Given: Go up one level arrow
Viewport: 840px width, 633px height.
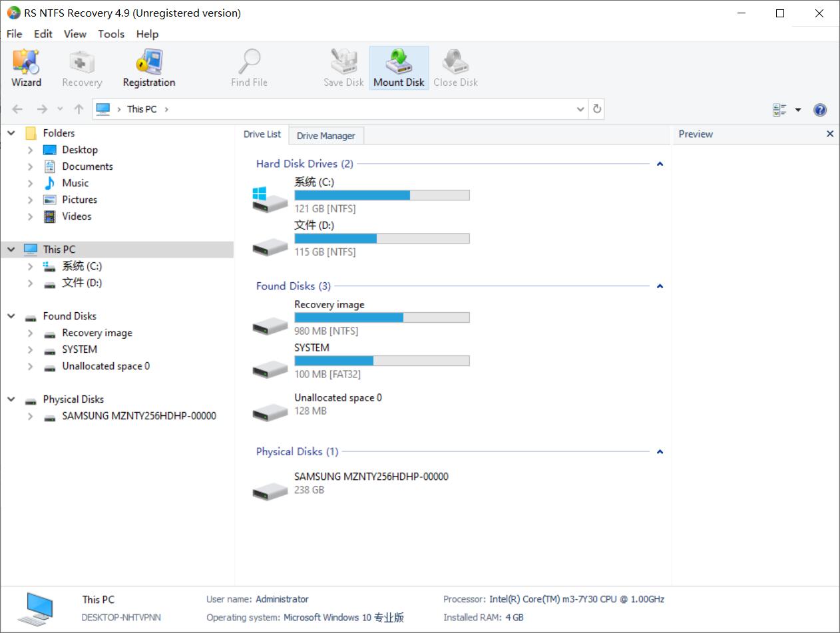Looking at the screenshot, I should [79, 109].
